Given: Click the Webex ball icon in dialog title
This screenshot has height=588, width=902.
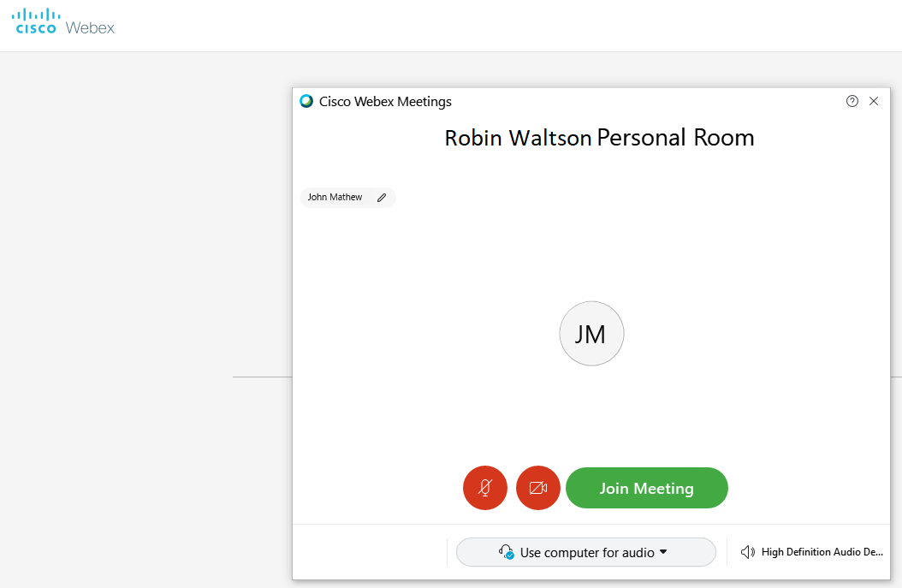Looking at the screenshot, I should [x=306, y=101].
